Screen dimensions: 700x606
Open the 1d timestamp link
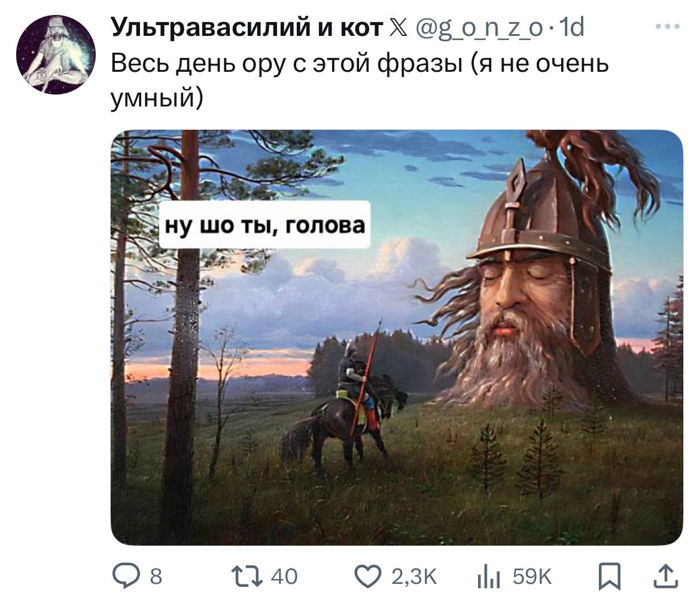(572, 28)
